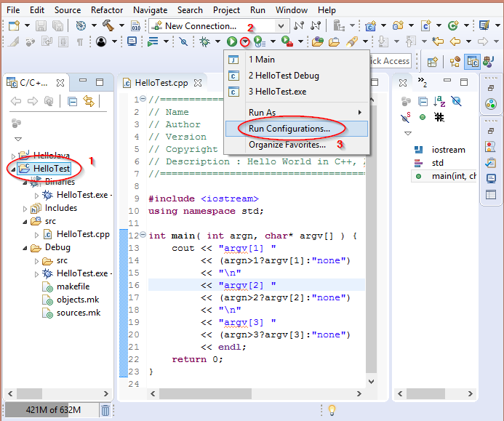
Task: Click the green Run button in toolbar
Action: coord(232,42)
